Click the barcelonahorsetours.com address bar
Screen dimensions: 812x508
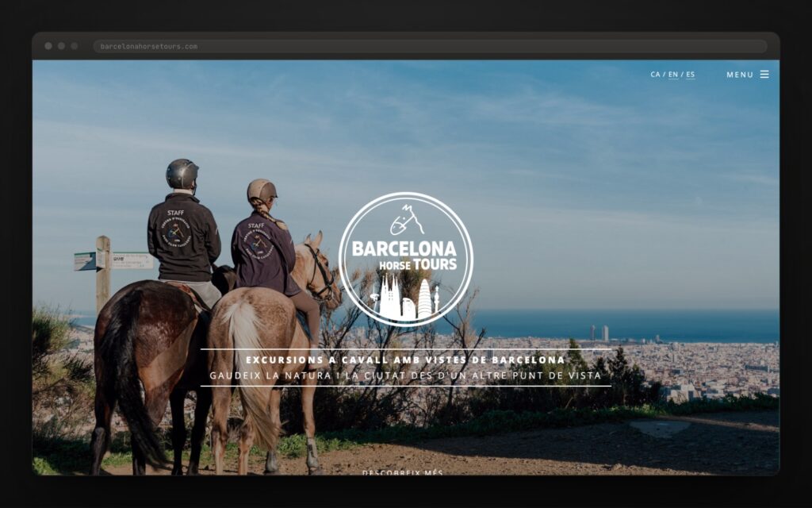(x=430, y=46)
